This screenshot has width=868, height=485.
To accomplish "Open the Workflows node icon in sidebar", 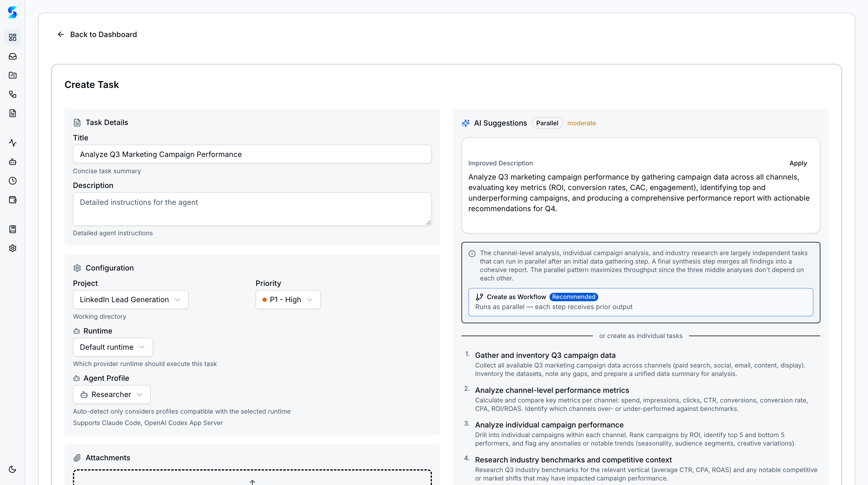I will point(12,95).
